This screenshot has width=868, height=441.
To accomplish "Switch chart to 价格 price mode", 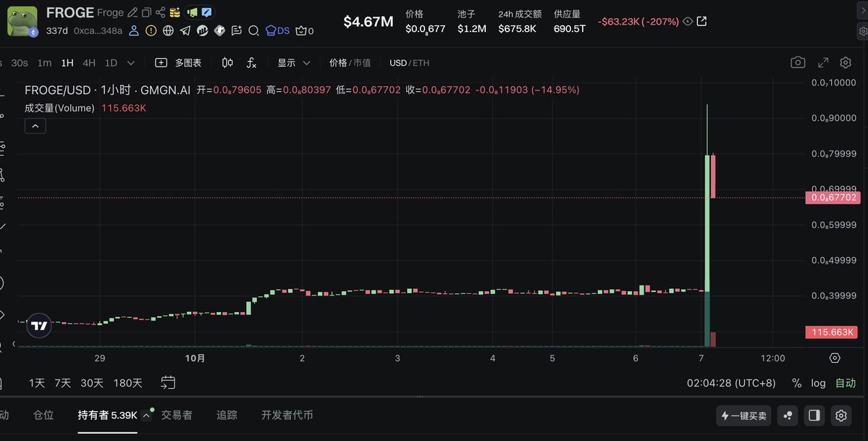I will [337, 62].
